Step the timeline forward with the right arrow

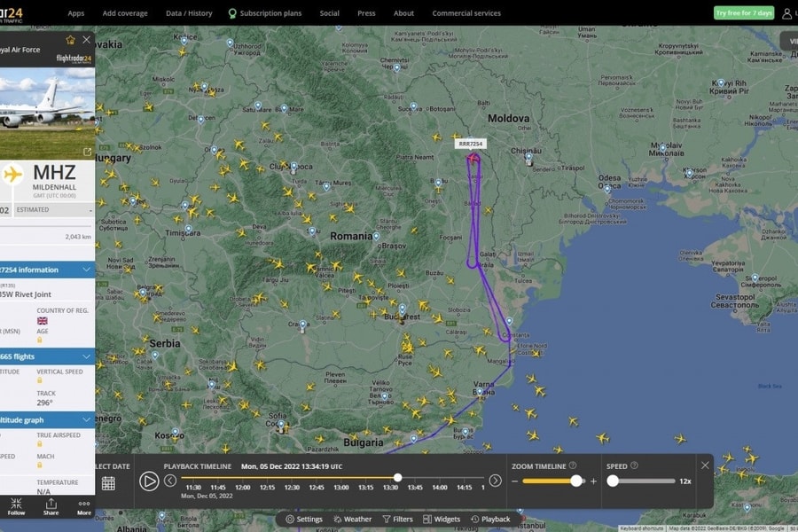coord(495,481)
